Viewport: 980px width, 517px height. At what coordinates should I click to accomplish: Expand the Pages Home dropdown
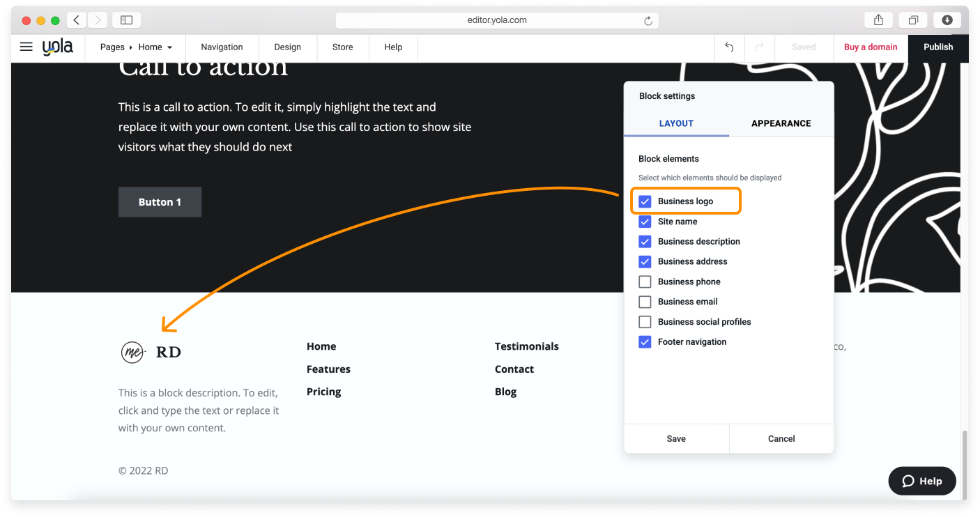(x=136, y=47)
